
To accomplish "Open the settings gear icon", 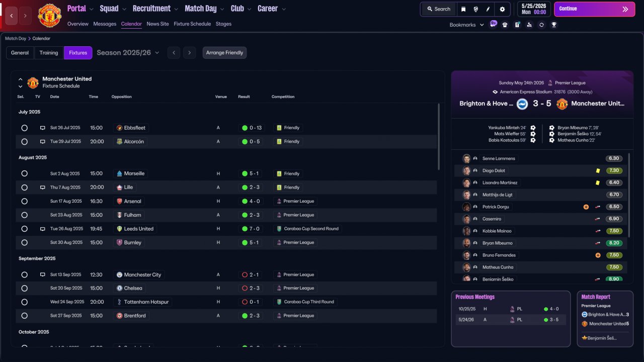I will point(502,9).
